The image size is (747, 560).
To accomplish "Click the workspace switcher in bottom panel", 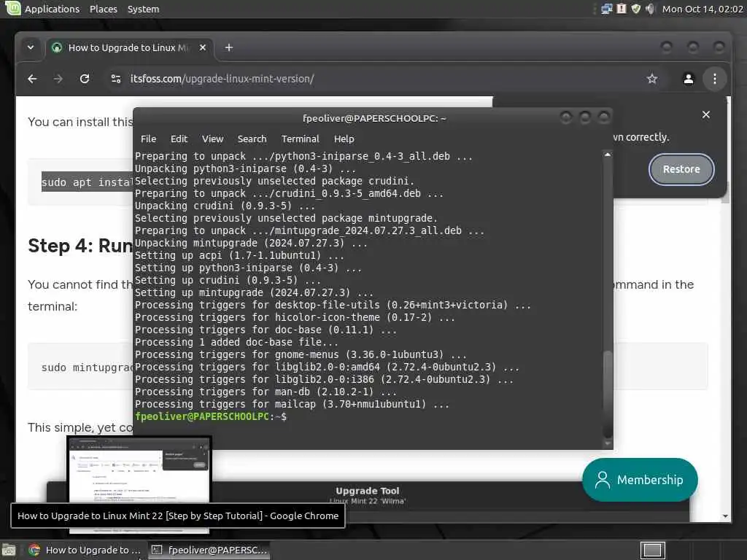I will pyautogui.click(x=652, y=550).
